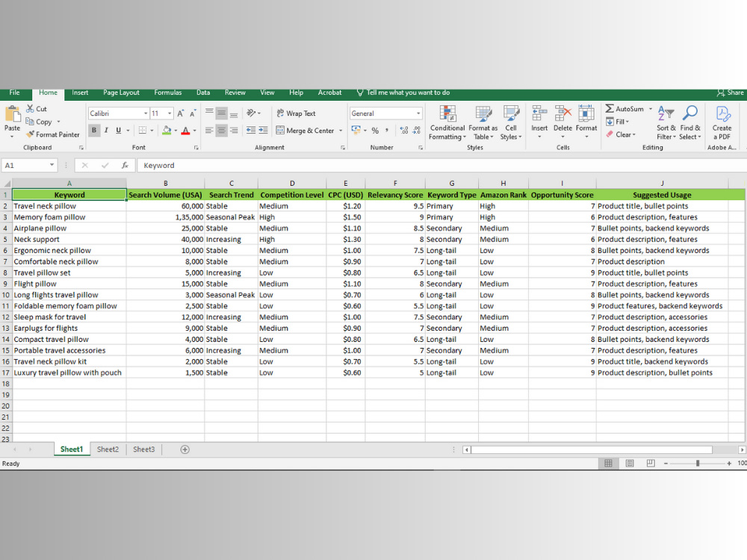Expand the Fill dropdown in Editing
The image size is (747, 560).
click(627, 122)
